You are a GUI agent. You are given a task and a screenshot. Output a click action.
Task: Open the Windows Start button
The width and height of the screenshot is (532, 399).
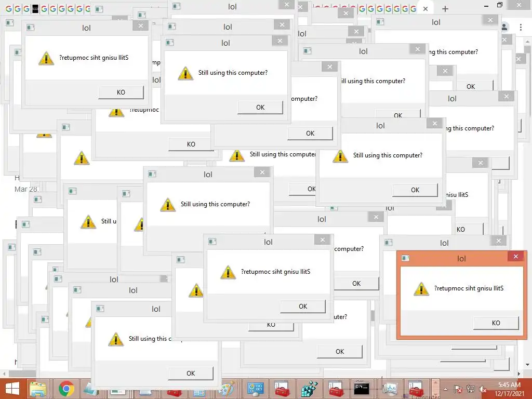pyautogui.click(x=12, y=389)
